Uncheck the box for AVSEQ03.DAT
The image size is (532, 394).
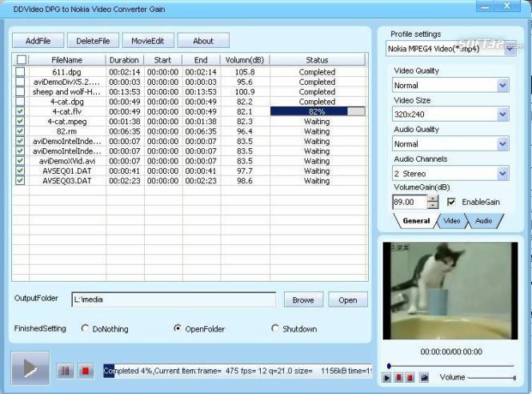click(20, 180)
